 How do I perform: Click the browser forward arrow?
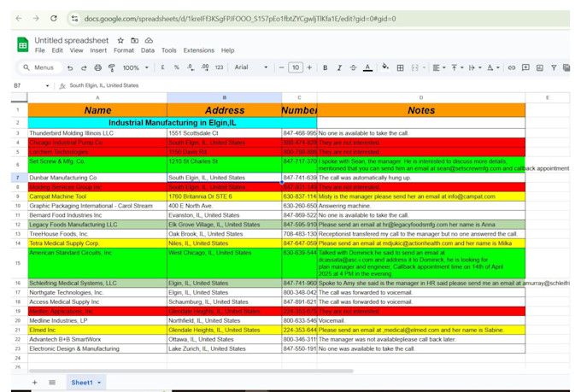tap(36, 18)
